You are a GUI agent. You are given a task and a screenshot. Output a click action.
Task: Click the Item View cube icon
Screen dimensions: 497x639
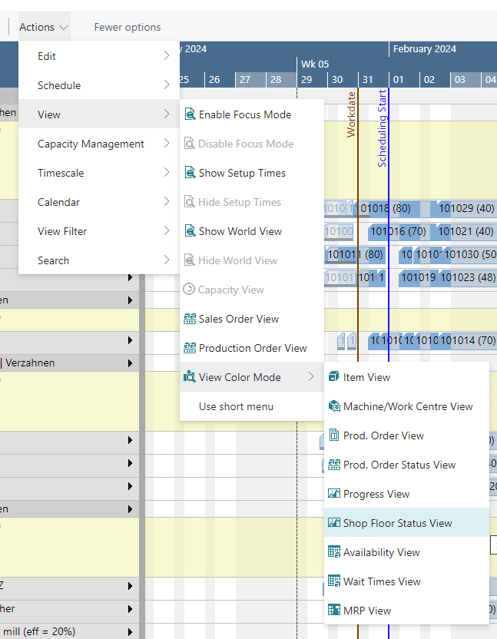pyautogui.click(x=334, y=377)
